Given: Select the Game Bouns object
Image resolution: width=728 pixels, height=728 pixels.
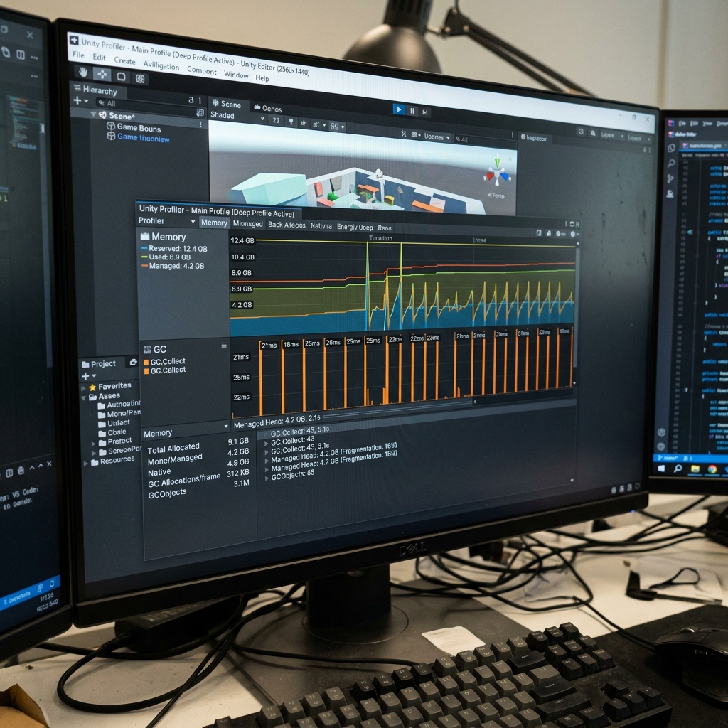Looking at the screenshot, I should [139, 128].
